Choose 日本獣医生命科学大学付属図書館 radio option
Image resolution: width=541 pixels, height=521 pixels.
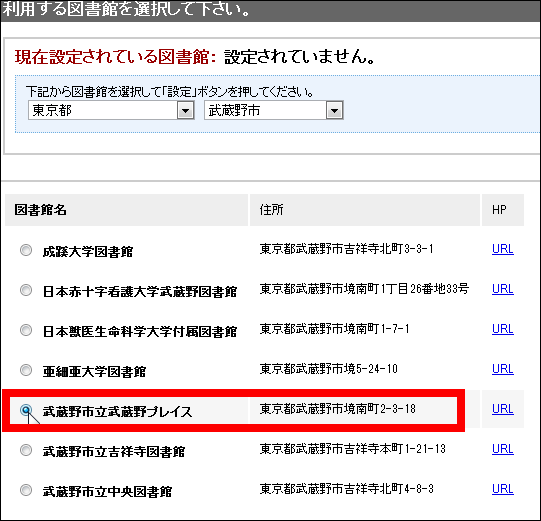pos(26,330)
